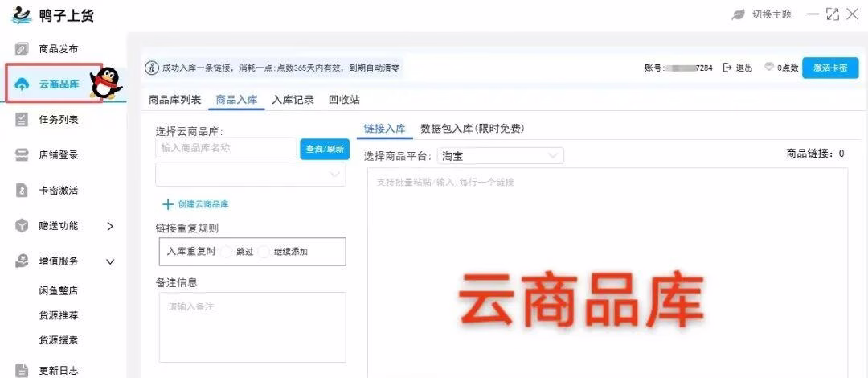Select the 继续添加 radio option
This screenshot has height=378, width=868.
coord(264,252)
